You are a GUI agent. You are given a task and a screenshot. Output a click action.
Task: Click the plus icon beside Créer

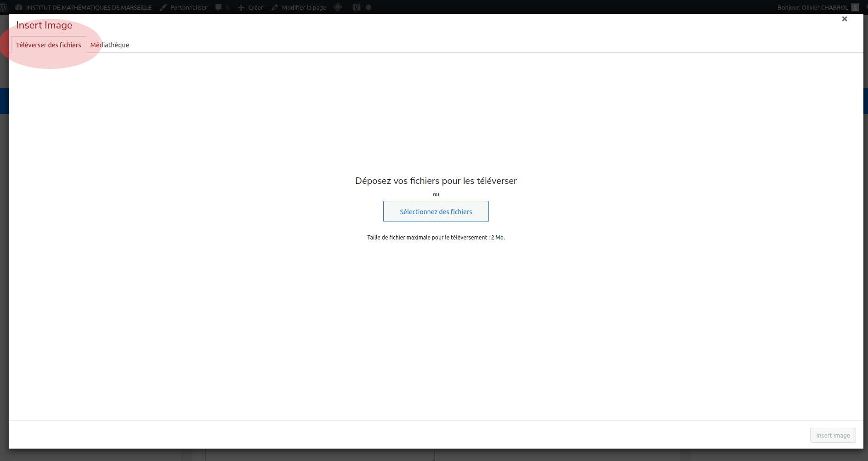[241, 7]
